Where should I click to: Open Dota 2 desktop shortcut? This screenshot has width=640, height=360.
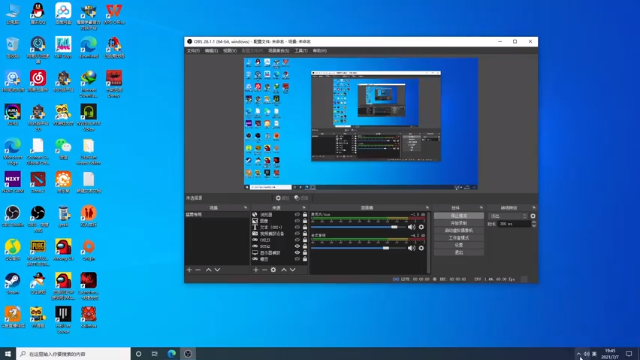tap(38, 182)
